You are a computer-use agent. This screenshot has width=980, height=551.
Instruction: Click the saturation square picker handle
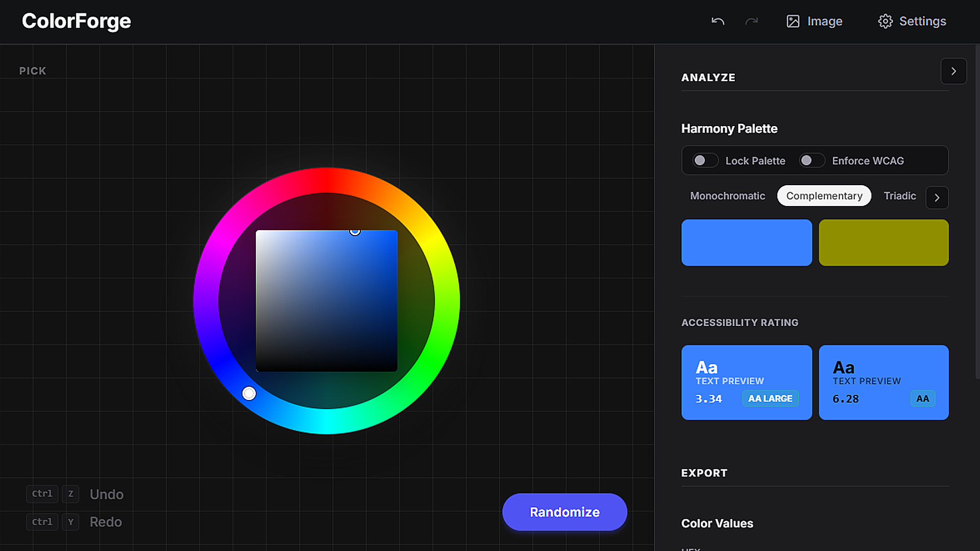pos(355,231)
